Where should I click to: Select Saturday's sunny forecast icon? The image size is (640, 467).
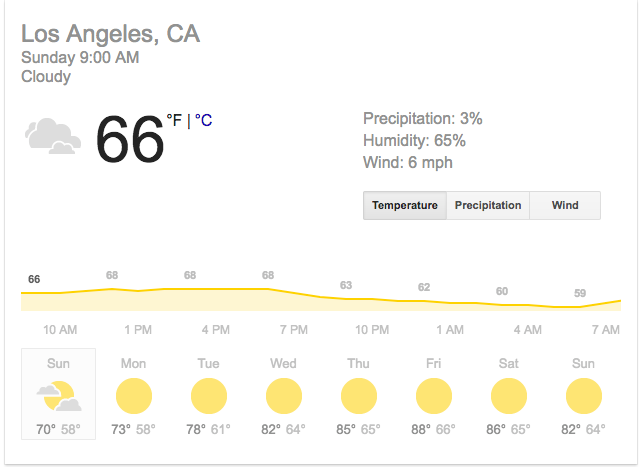pyautogui.click(x=509, y=397)
